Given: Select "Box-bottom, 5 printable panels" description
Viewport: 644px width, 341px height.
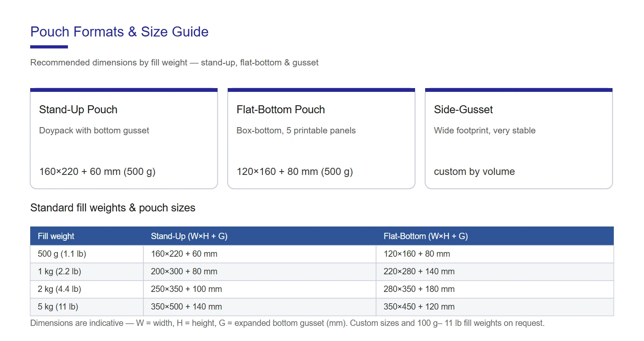Looking at the screenshot, I should [x=296, y=130].
